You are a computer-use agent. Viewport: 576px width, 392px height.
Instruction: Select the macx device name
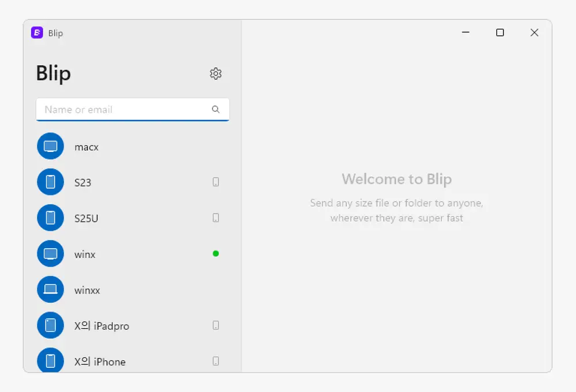[86, 147]
